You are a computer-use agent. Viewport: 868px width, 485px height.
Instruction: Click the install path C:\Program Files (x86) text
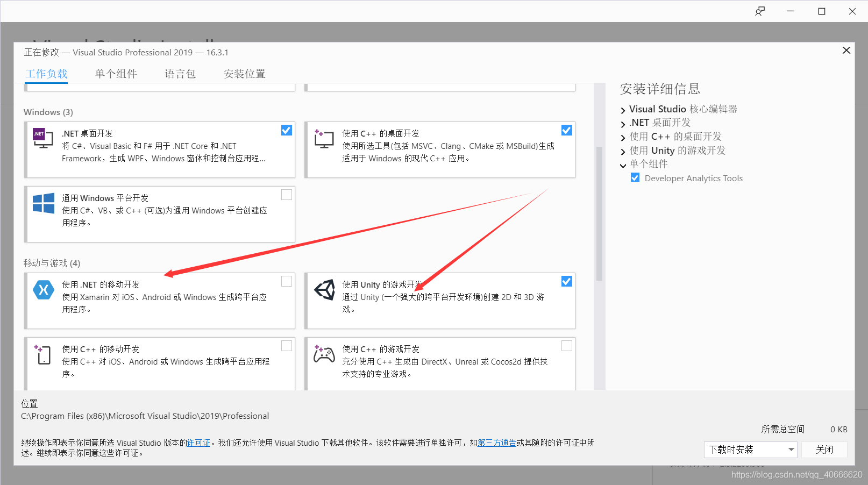pyautogui.click(x=145, y=416)
